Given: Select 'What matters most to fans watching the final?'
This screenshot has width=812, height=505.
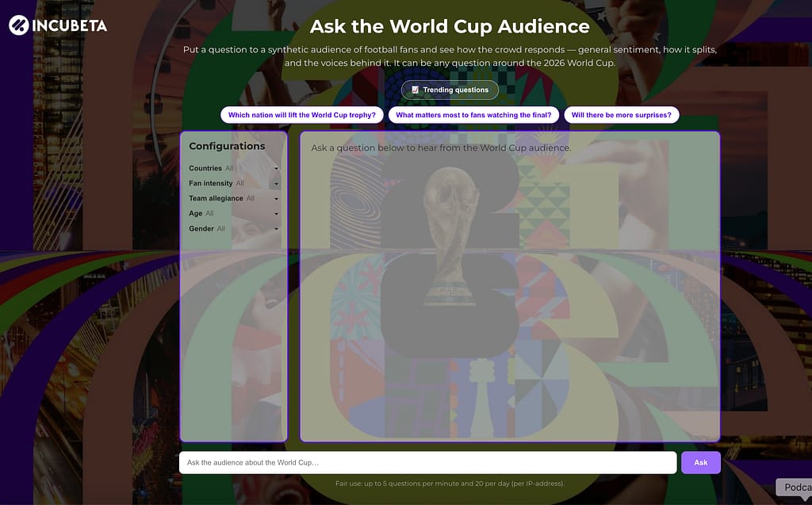Looking at the screenshot, I should click(473, 115).
